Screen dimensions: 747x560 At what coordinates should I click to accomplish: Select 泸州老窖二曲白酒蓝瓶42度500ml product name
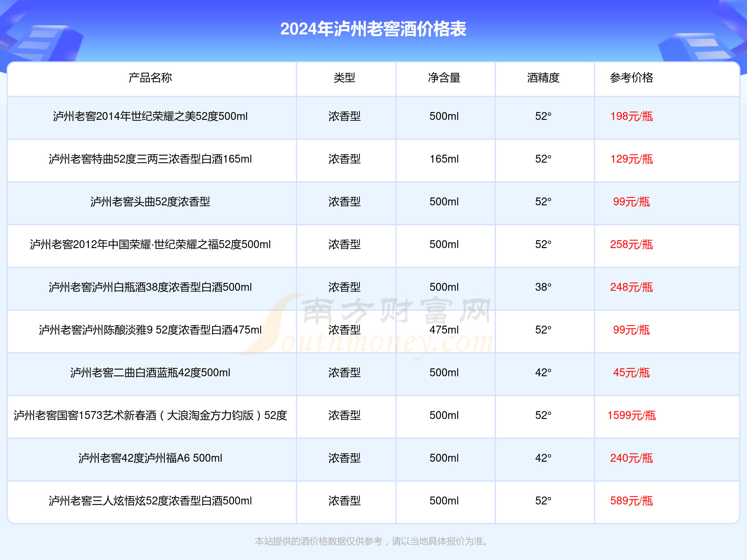tap(150, 373)
